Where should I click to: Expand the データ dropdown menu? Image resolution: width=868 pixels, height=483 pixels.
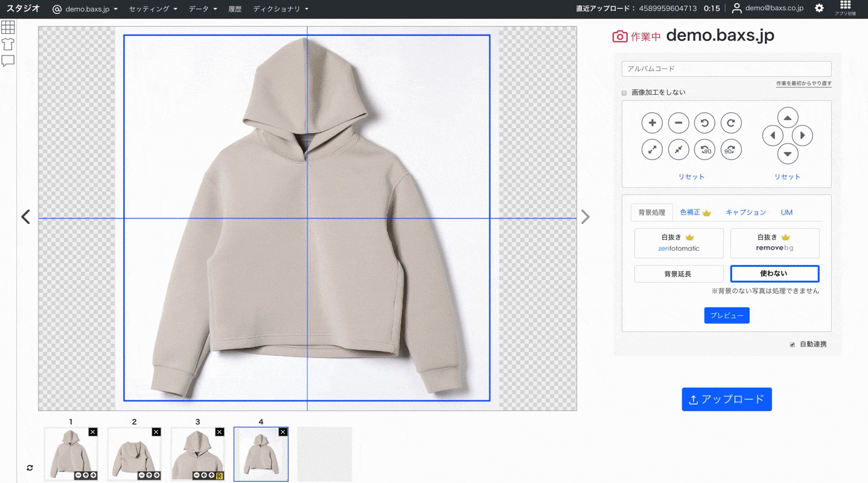pos(203,9)
